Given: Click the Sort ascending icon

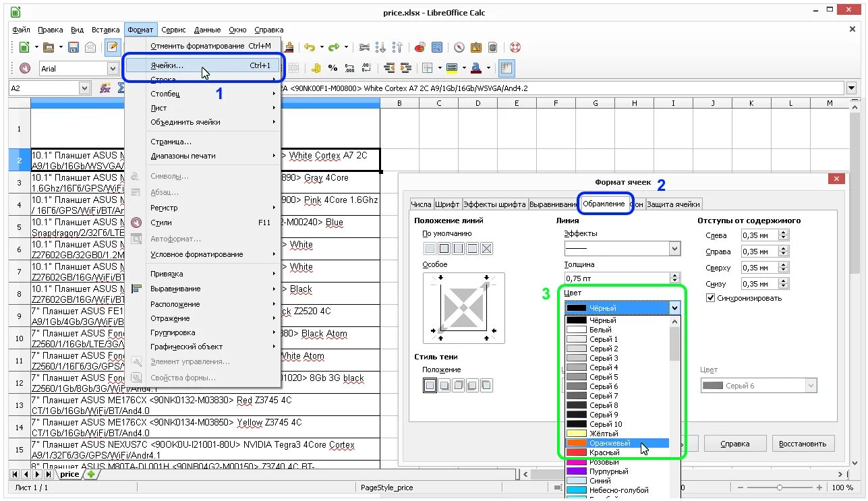Looking at the screenshot, I should tap(381, 47).
